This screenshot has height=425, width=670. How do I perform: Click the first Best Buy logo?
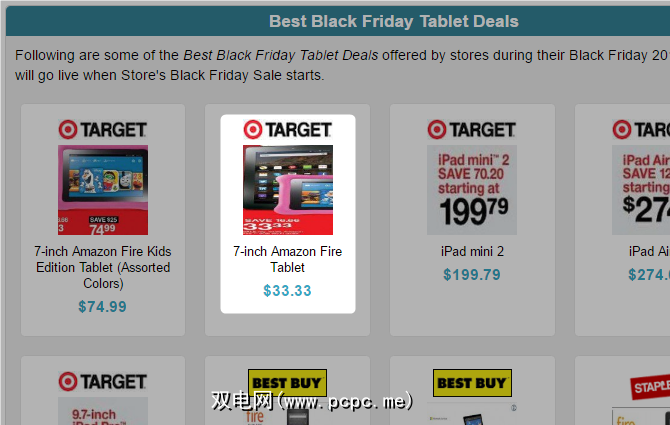click(x=287, y=382)
